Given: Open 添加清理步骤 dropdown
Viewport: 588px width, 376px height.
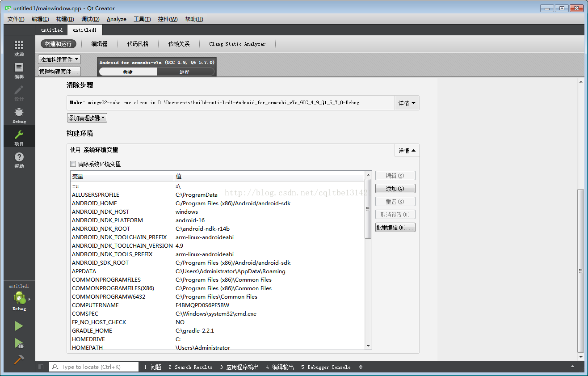Looking at the screenshot, I should 87,118.
